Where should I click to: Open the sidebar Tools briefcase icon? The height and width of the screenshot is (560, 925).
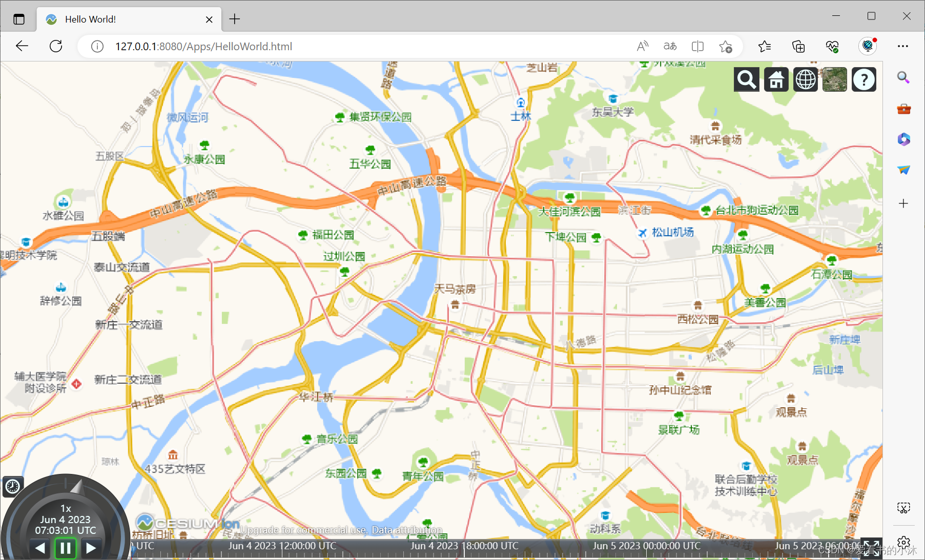pos(903,109)
